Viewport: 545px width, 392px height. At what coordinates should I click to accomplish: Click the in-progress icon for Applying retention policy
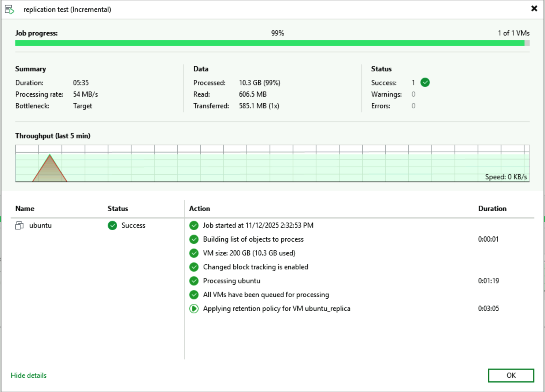click(x=194, y=309)
